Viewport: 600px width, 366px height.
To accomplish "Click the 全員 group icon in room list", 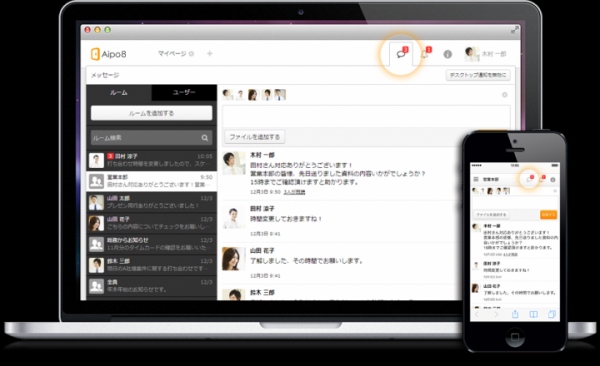I will point(96,286).
